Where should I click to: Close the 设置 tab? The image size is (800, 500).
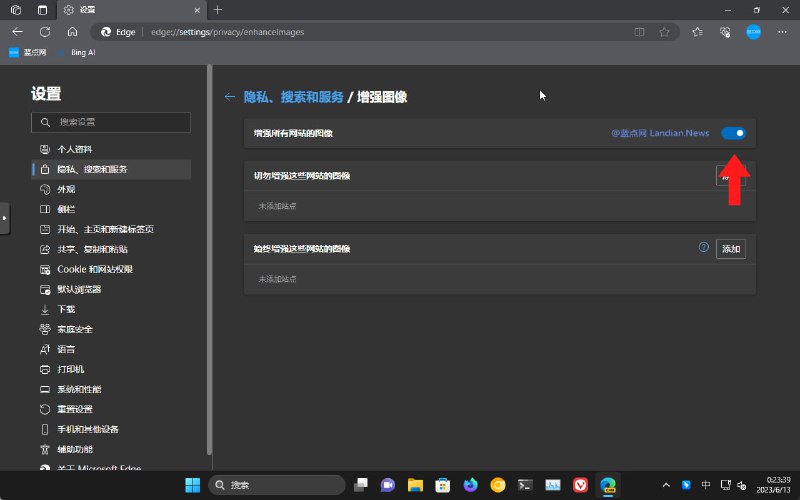pyautogui.click(x=197, y=10)
